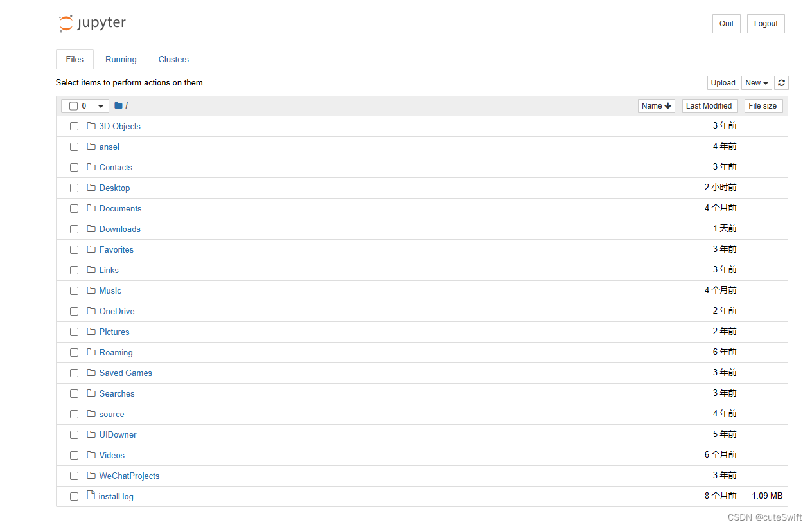Click the '8 个月前' modified time
812x527 pixels.
point(721,496)
